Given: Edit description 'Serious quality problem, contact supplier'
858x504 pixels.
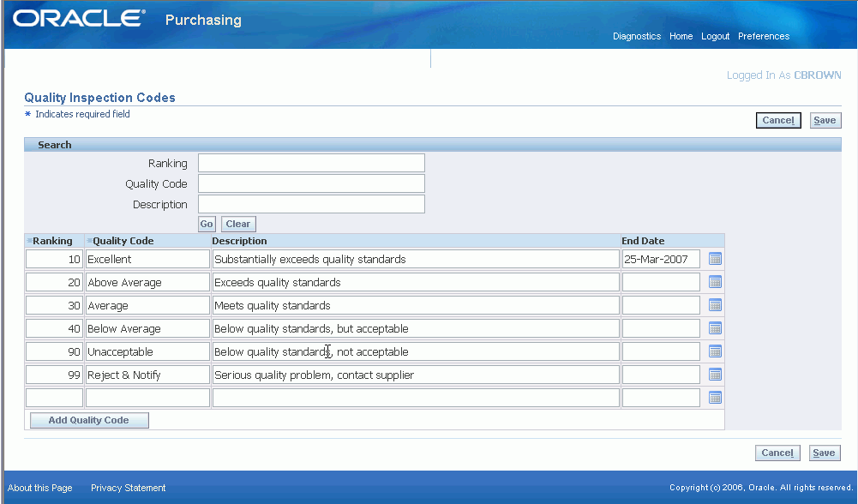Looking at the screenshot, I should (416, 375).
